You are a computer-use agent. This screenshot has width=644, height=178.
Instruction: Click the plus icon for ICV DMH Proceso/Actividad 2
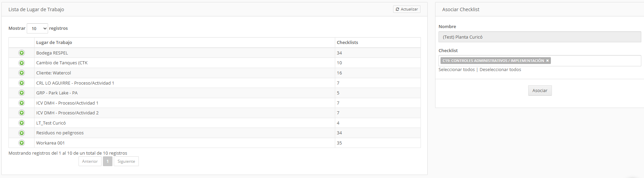pyautogui.click(x=22, y=113)
